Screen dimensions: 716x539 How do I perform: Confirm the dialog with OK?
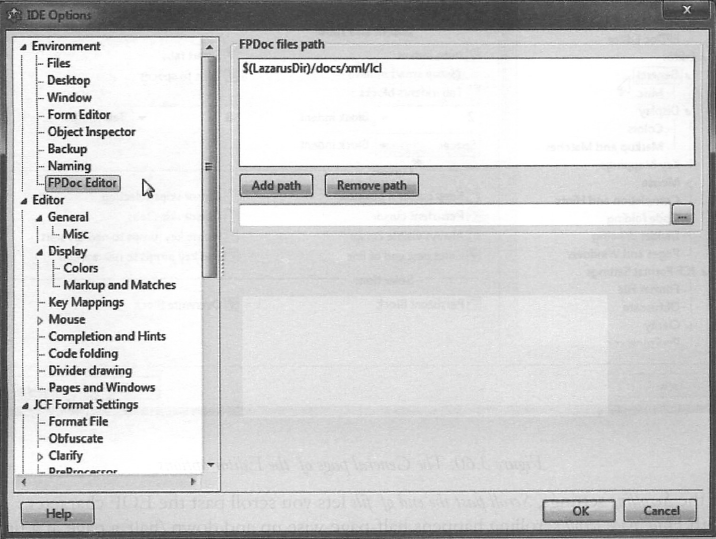point(580,511)
